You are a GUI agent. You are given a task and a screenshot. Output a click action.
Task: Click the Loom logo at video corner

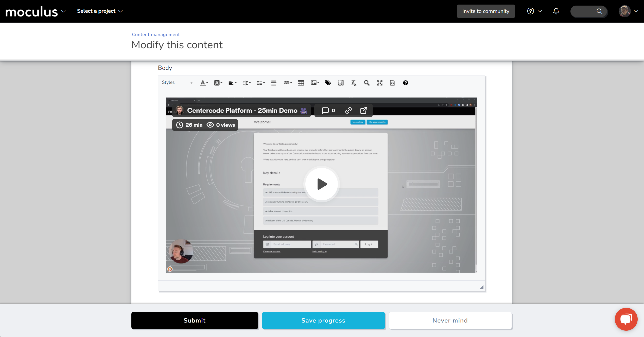170,269
